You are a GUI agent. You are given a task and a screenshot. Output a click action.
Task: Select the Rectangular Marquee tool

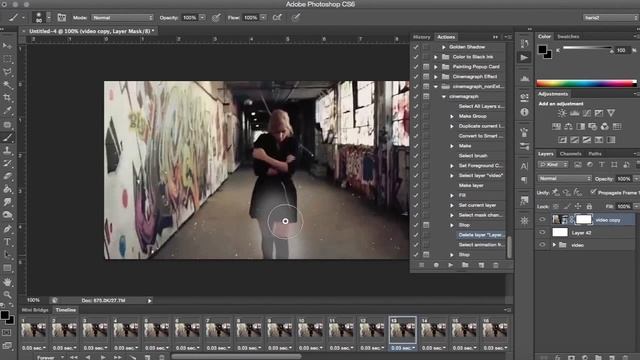pyautogui.click(x=7, y=59)
